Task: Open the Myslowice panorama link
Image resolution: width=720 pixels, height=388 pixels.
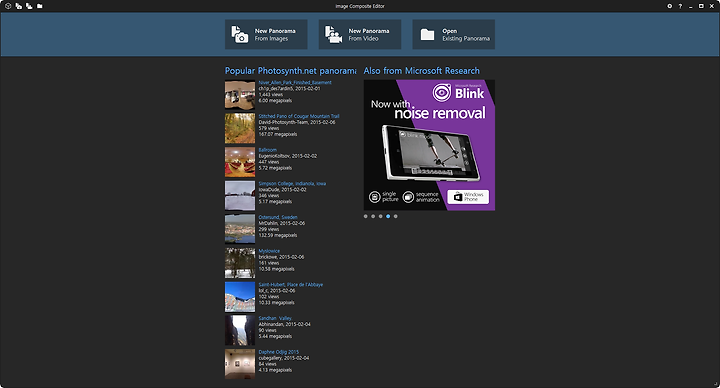Action: pyautogui.click(x=269, y=251)
